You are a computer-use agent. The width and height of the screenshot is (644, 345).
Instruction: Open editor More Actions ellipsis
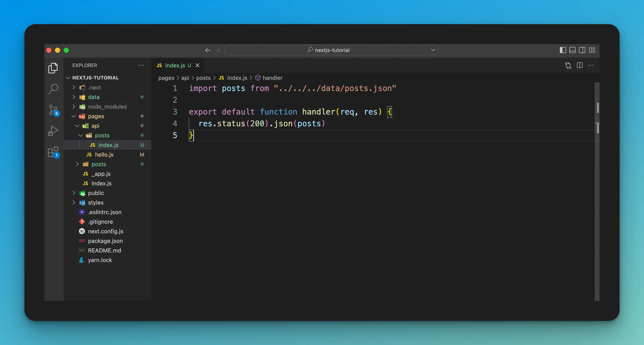point(591,65)
